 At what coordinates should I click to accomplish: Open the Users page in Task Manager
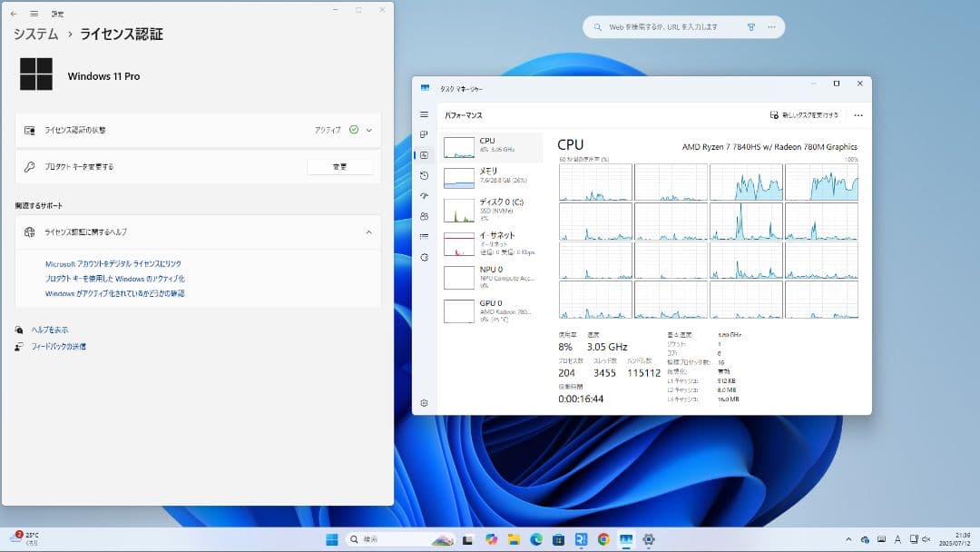[x=425, y=216]
